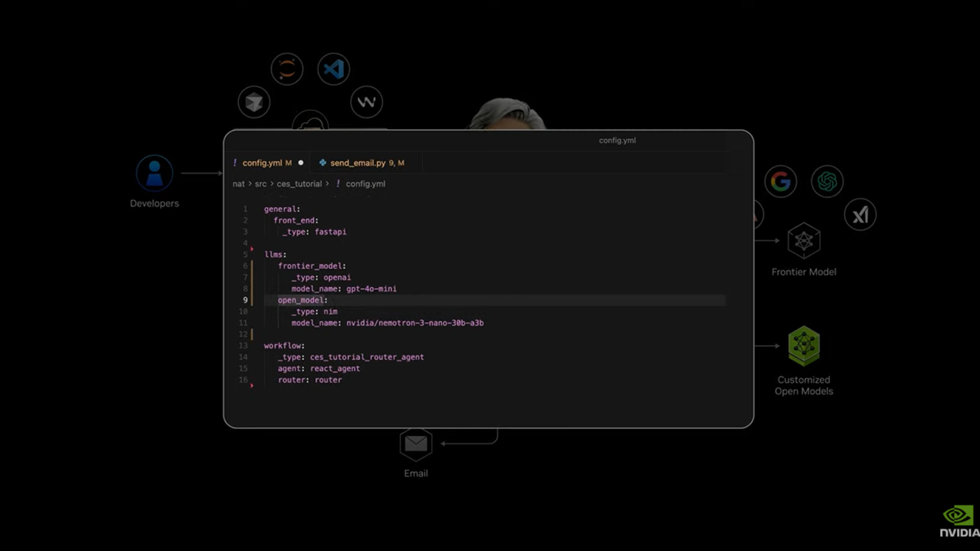The image size is (980, 551).
Task: Open the src breadcrumb segment
Action: (260, 184)
